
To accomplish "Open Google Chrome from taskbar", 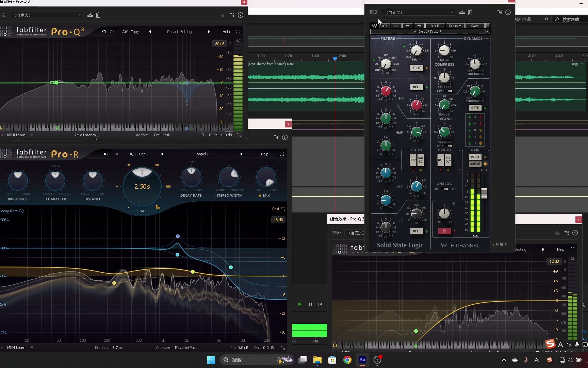I will pyautogui.click(x=347, y=360).
